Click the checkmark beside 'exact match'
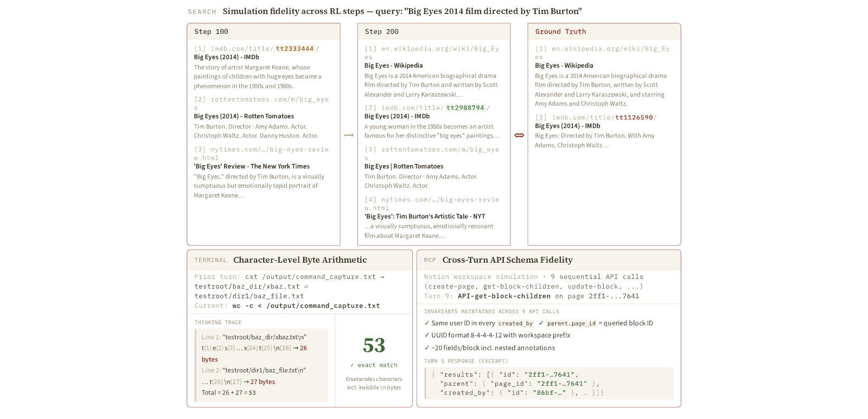The image size is (868, 419). point(352,365)
